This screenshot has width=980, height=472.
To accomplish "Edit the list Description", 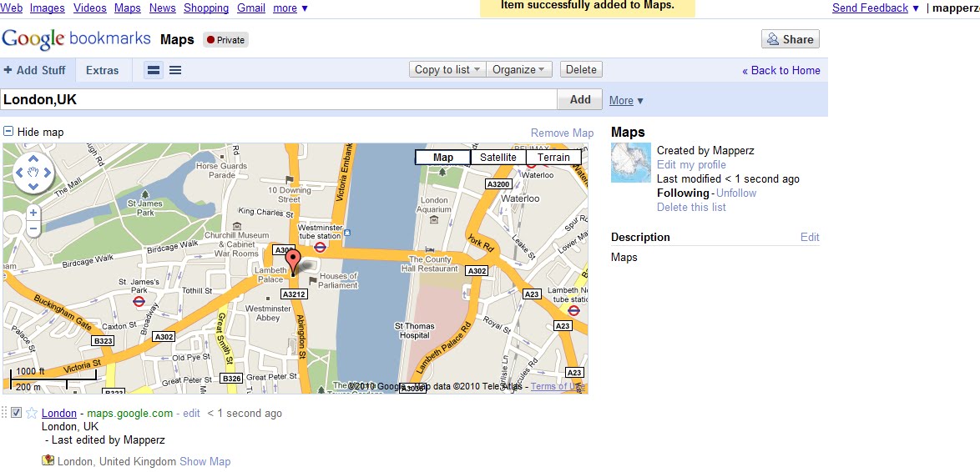I will click(810, 237).
